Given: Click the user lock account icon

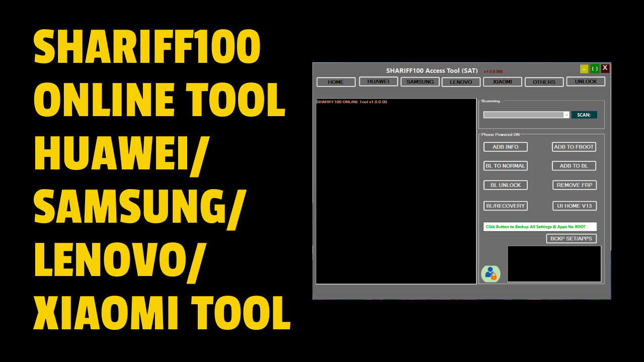Looking at the screenshot, I should (x=491, y=274).
